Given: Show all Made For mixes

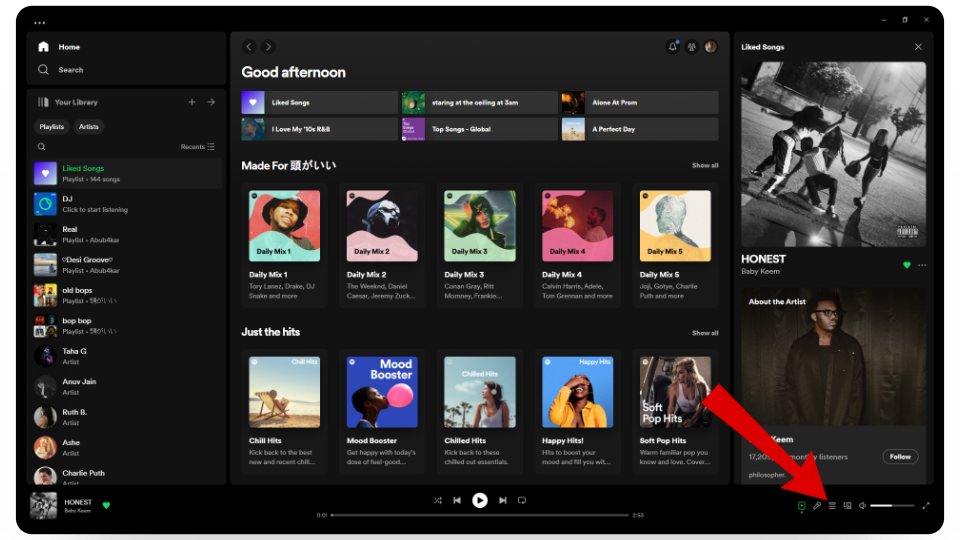Looking at the screenshot, I should coord(705,165).
